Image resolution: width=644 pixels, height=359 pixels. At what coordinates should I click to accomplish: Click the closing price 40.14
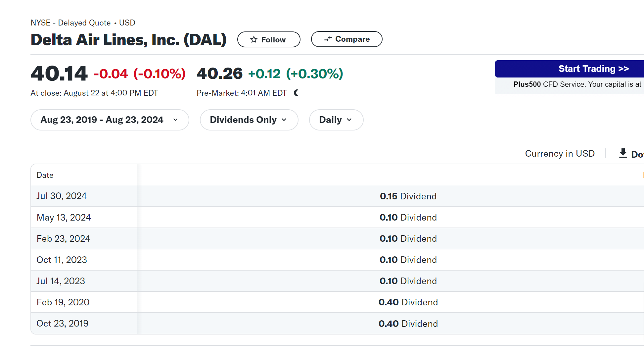point(59,74)
